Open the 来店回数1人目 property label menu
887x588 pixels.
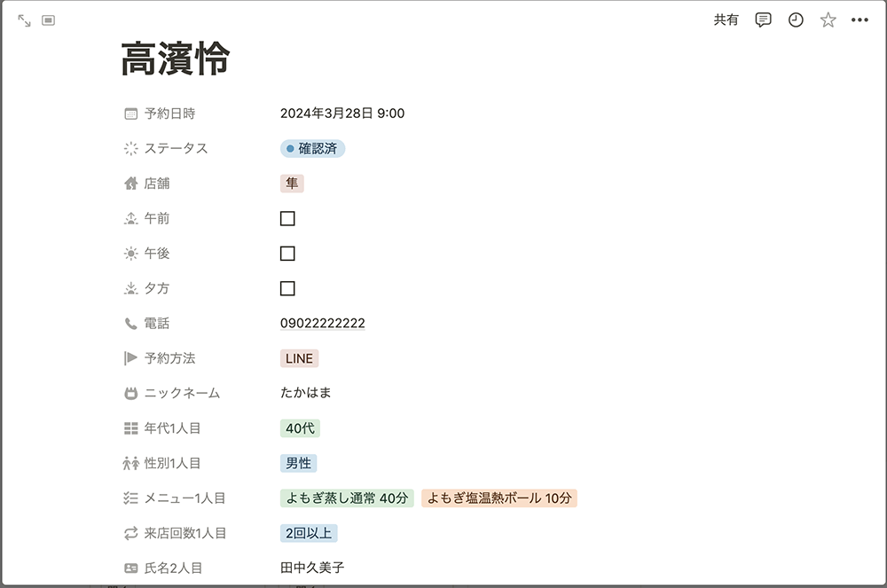(x=184, y=533)
